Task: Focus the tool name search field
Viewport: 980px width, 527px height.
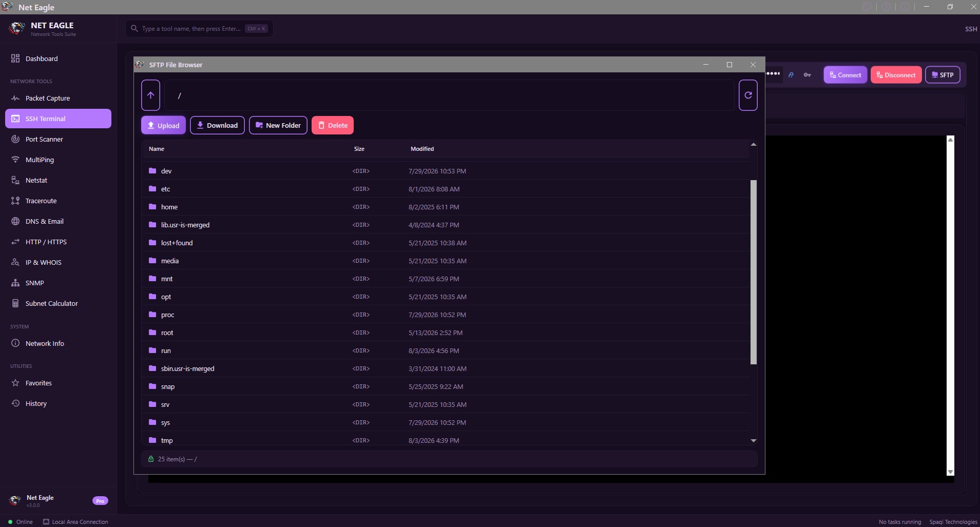Action: tap(199, 29)
